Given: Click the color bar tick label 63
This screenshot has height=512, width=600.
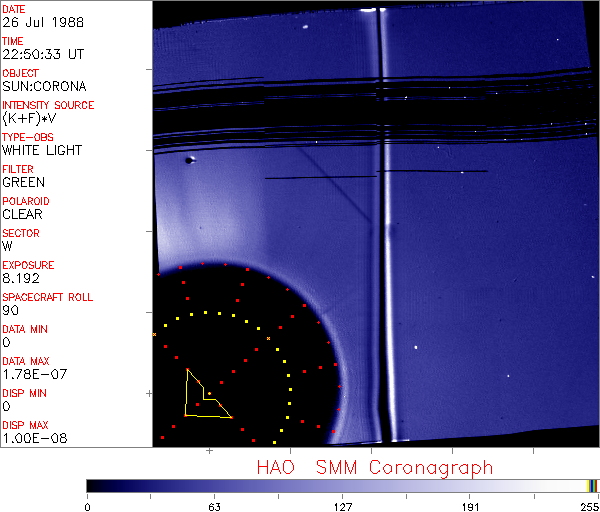Looking at the screenshot, I should coord(214,506).
